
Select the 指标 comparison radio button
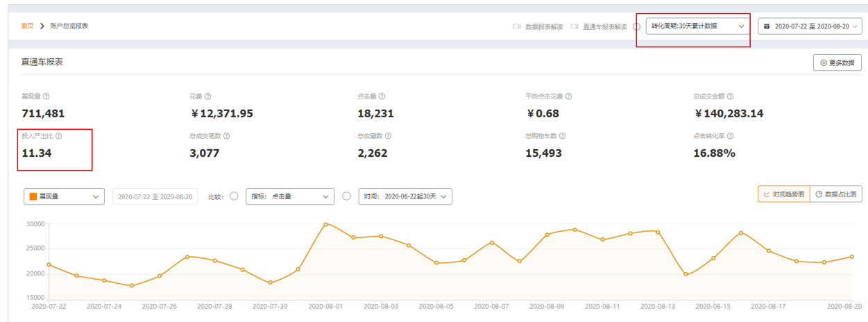(234, 196)
